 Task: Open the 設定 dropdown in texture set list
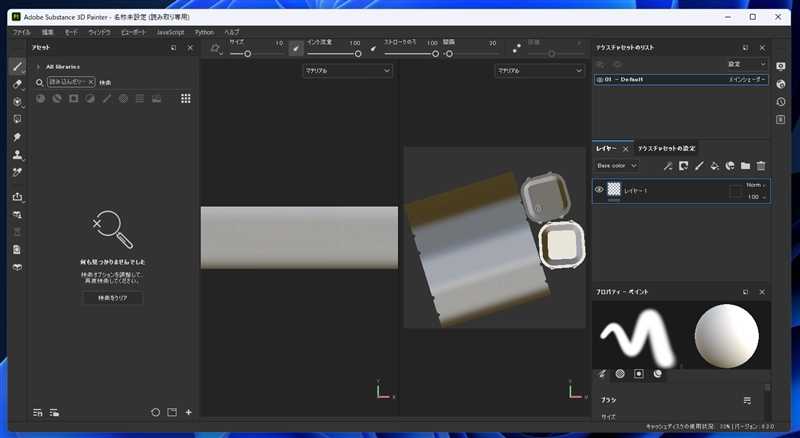pyautogui.click(x=746, y=64)
